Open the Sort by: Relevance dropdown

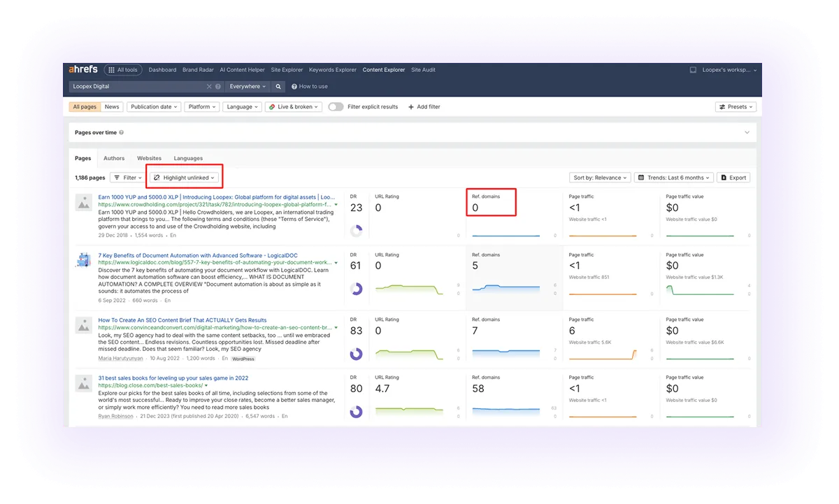[601, 178]
